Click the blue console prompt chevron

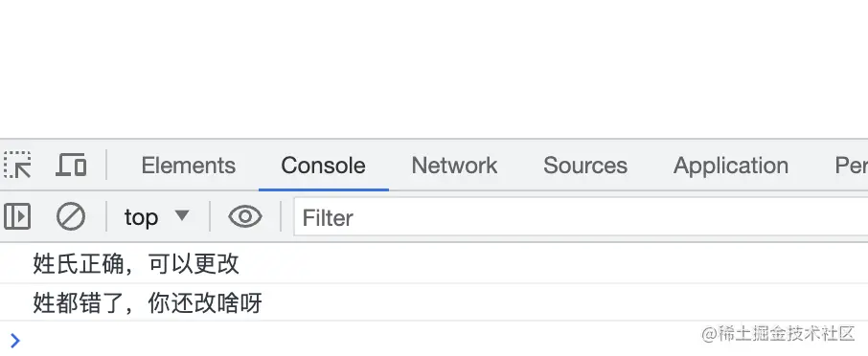click(x=15, y=340)
